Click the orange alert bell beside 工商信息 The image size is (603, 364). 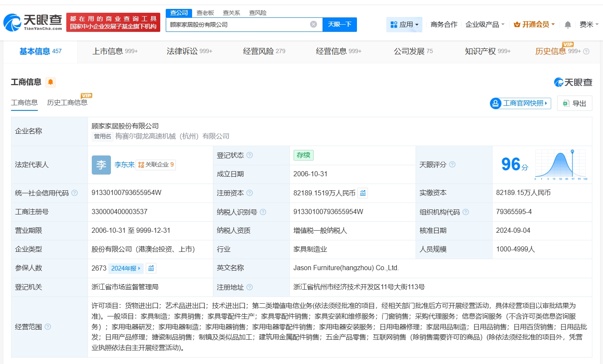[x=51, y=82]
